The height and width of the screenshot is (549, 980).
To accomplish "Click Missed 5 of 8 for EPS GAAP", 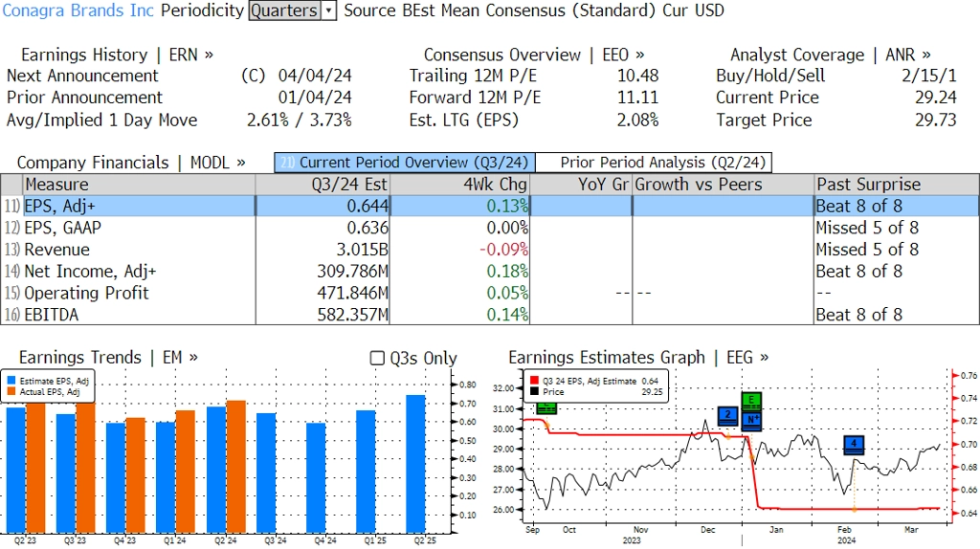I will point(867,228).
